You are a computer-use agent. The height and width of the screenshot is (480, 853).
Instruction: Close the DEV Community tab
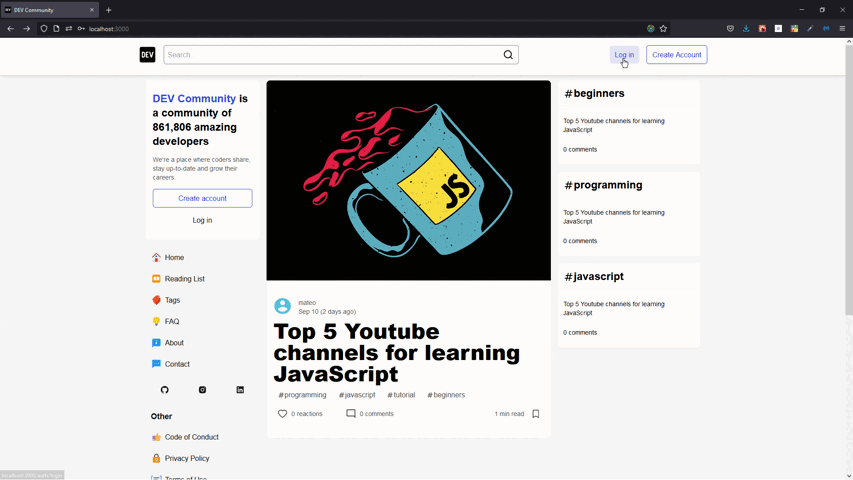(x=91, y=10)
